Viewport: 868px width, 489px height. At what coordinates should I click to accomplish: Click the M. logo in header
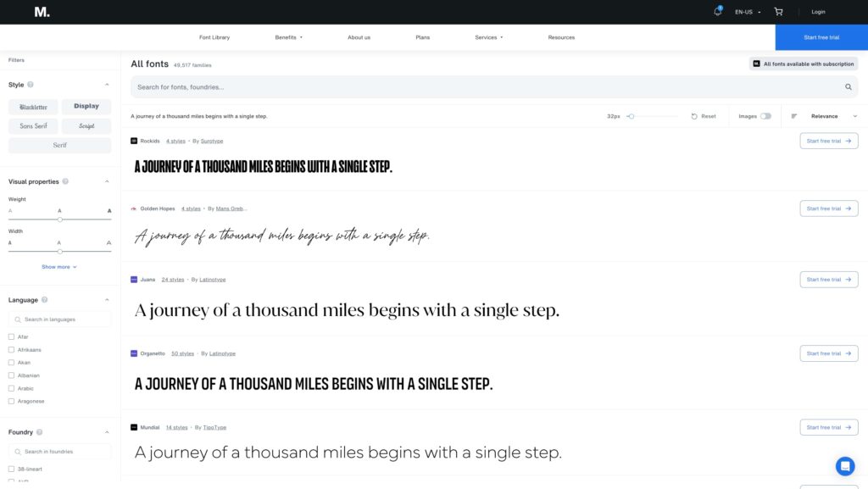pyautogui.click(x=42, y=12)
